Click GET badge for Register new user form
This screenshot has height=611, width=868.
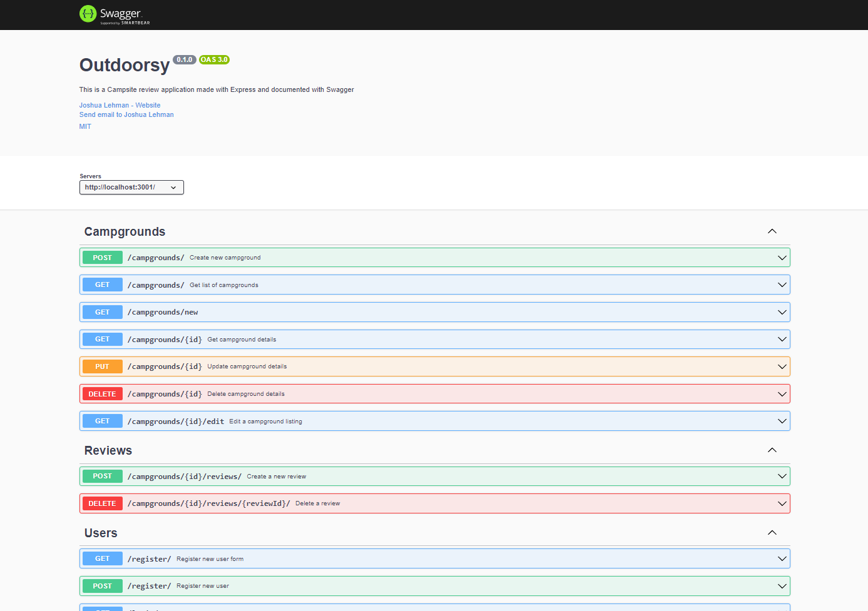click(103, 558)
